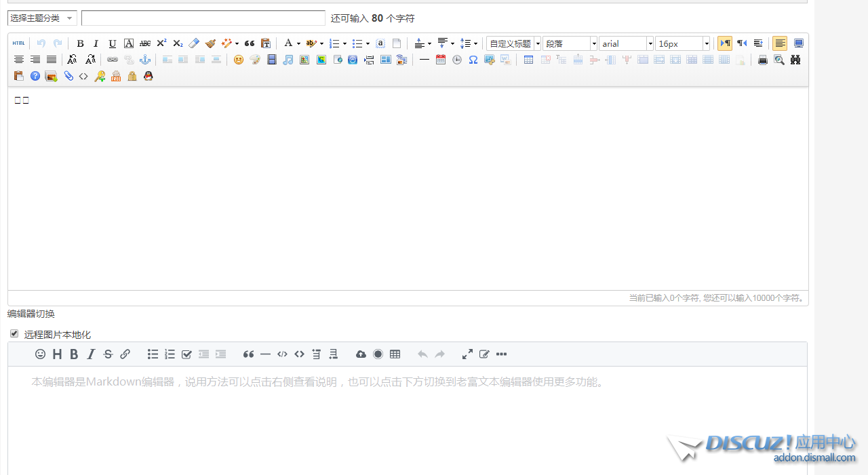This screenshot has width=868, height=475.
Task: Expand font color dropdown arrow
Action: point(298,44)
